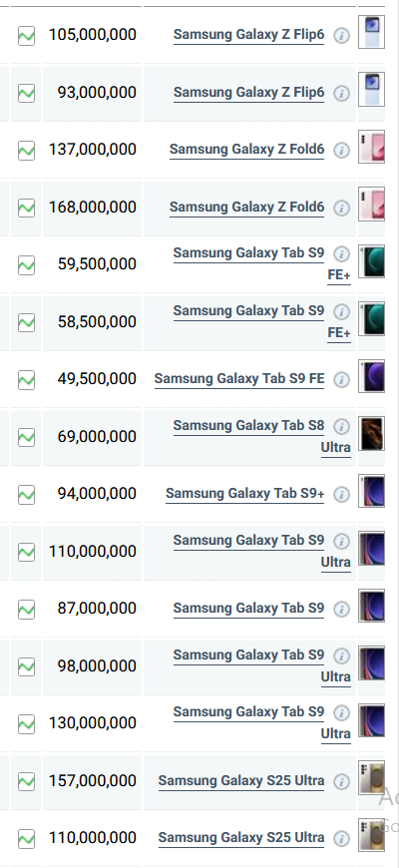Click info icon for Galaxy Tab S9 FE
Viewport: 399px width, 868px height.
(x=341, y=380)
